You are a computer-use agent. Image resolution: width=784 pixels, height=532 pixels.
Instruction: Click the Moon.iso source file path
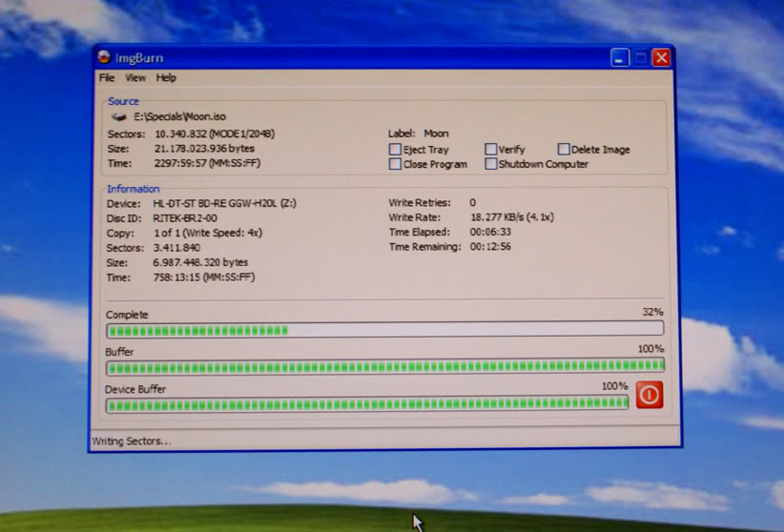(x=179, y=116)
